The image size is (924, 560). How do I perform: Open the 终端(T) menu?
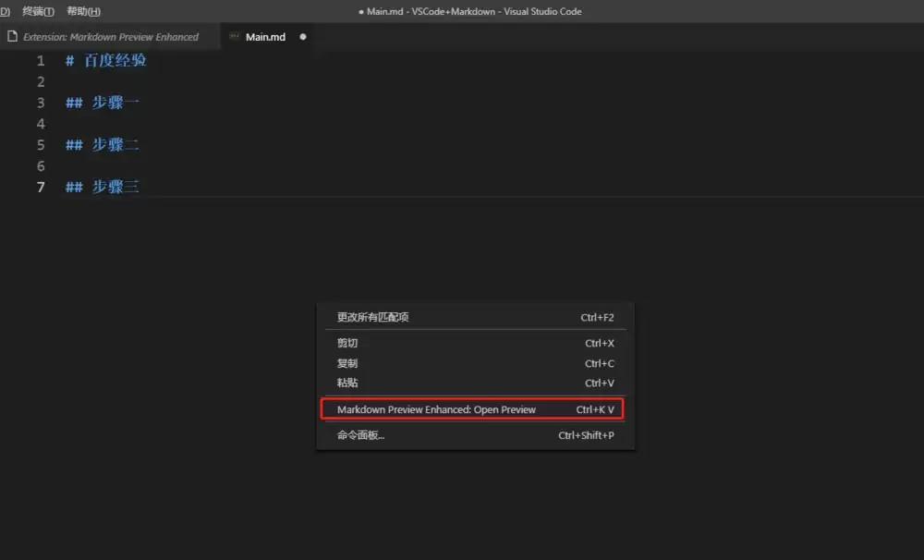click(x=36, y=11)
